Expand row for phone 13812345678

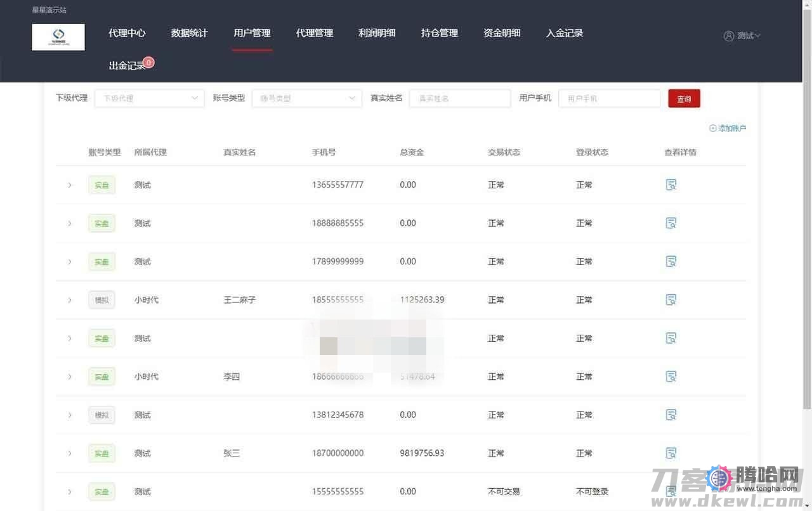[x=70, y=415]
